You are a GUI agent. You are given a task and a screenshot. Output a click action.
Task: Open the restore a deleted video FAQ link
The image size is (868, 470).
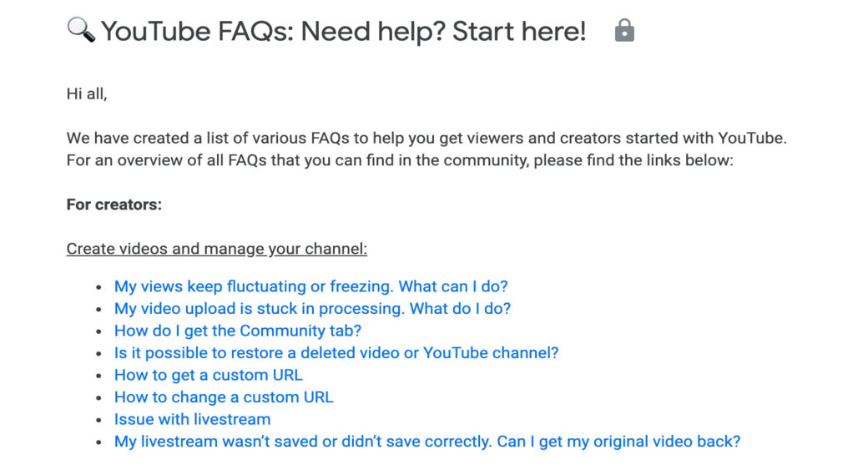336,353
